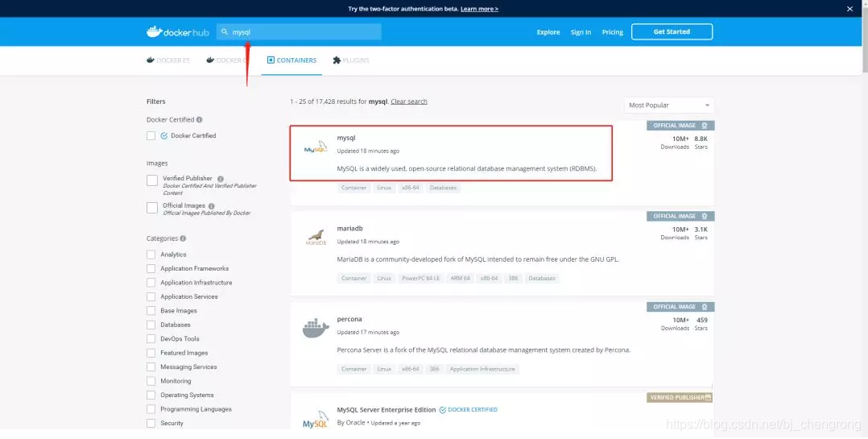This screenshot has height=439, width=868.
Task: Click the Verified Publisher badge
Action: click(x=680, y=397)
